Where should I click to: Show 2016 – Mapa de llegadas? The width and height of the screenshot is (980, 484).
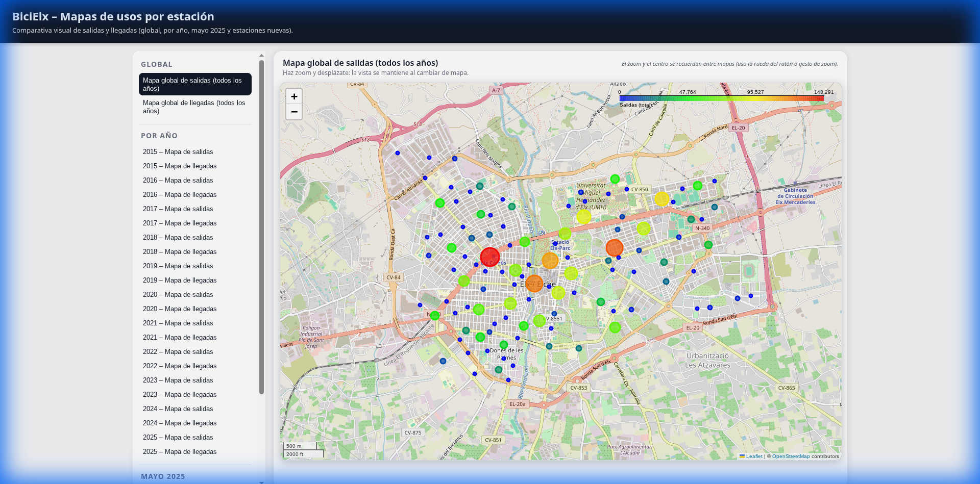(x=195, y=194)
